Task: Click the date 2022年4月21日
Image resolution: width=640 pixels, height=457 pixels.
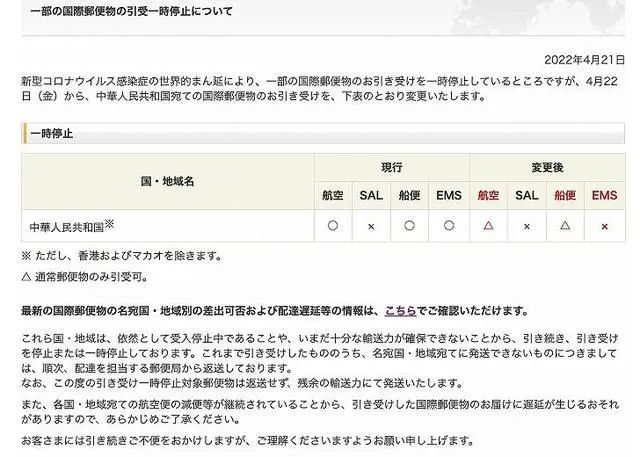Action: (x=582, y=59)
